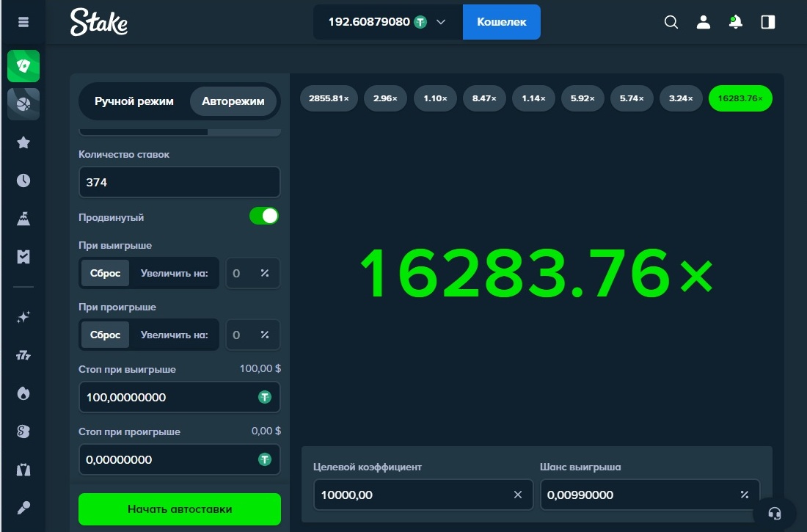
Task: Open live support headset icon
Action: click(x=774, y=511)
